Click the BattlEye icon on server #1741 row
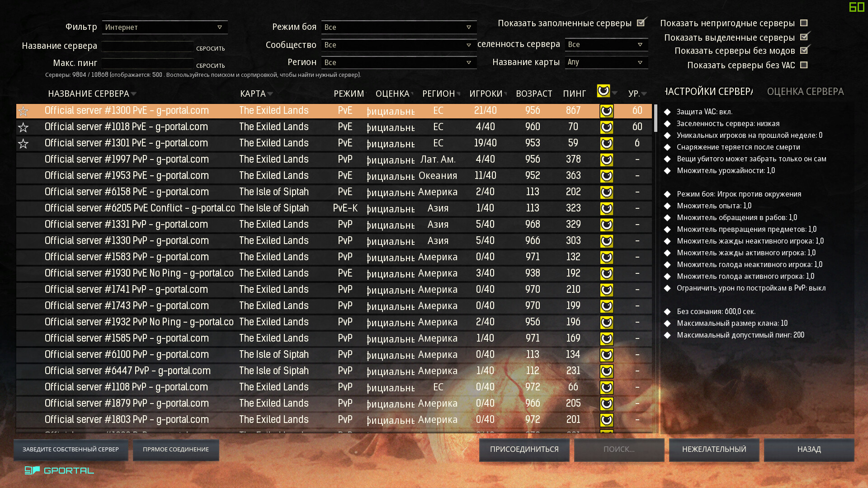 607,290
